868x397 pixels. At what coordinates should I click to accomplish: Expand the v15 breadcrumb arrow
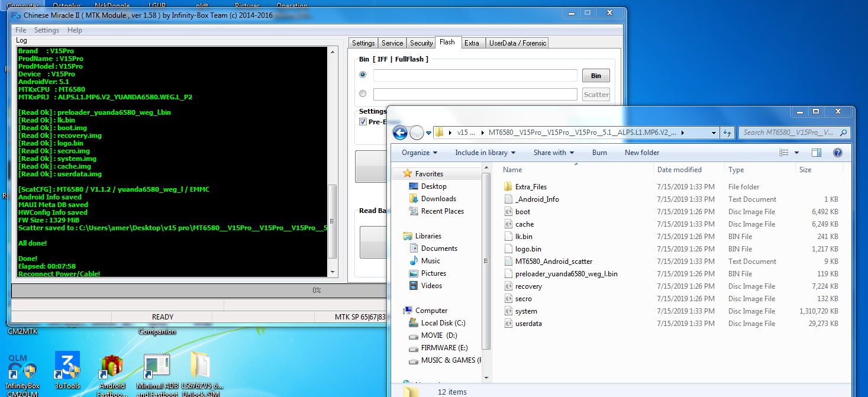(481, 133)
